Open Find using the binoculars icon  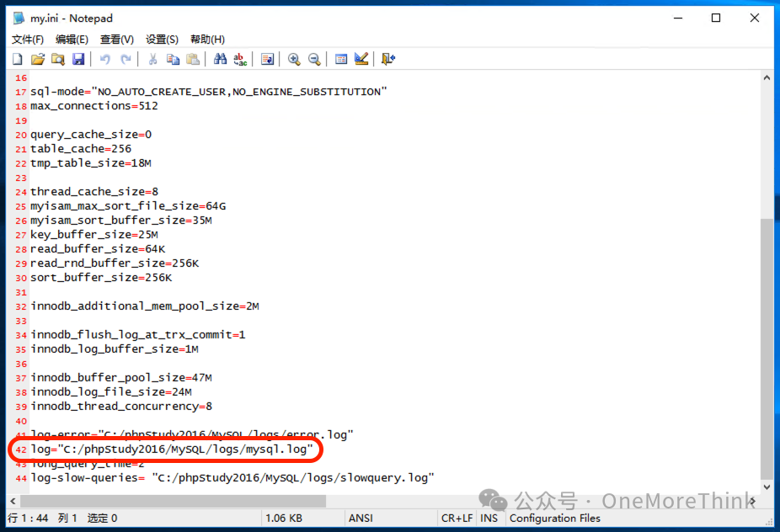tap(218, 59)
